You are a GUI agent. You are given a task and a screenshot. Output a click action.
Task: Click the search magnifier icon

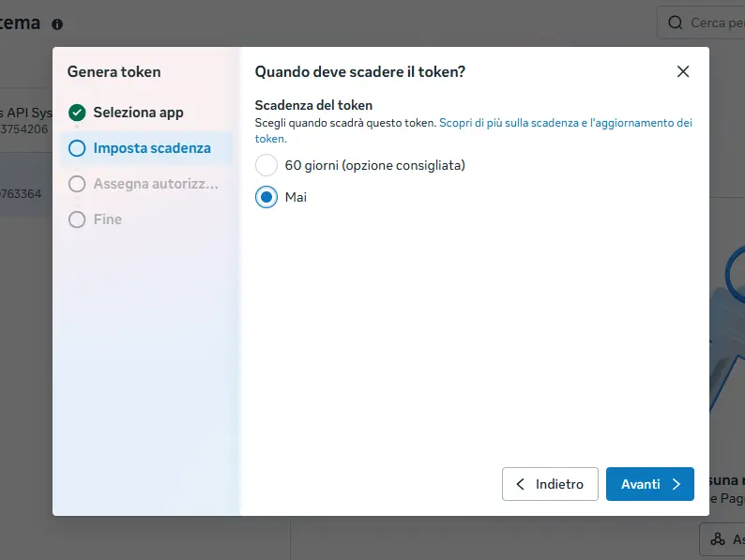click(x=675, y=23)
